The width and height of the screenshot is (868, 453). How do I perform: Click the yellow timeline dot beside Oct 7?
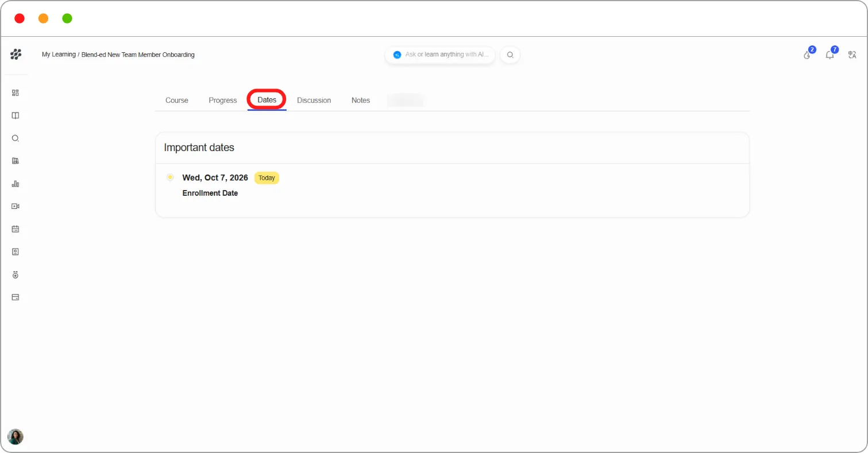click(170, 177)
